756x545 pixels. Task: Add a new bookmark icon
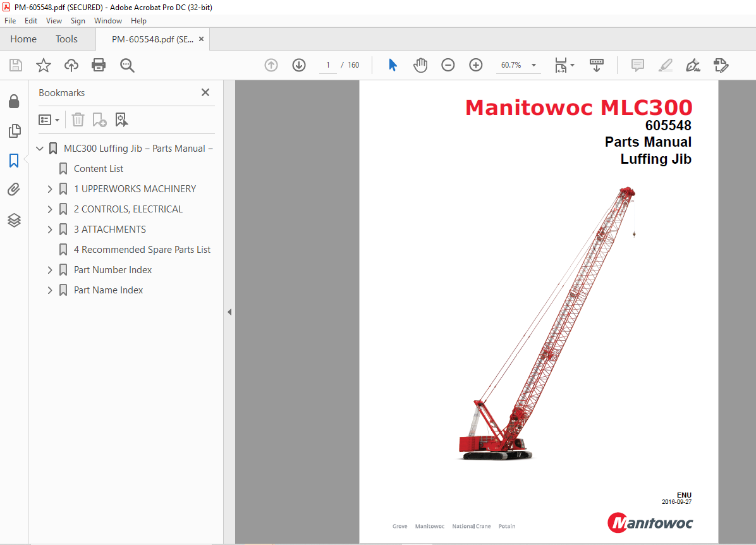coord(99,119)
